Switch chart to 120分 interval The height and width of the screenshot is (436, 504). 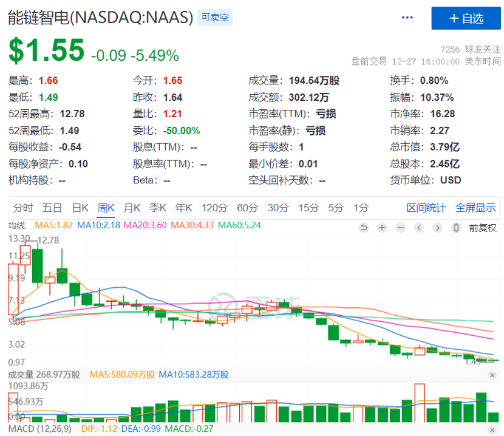tap(214, 208)
